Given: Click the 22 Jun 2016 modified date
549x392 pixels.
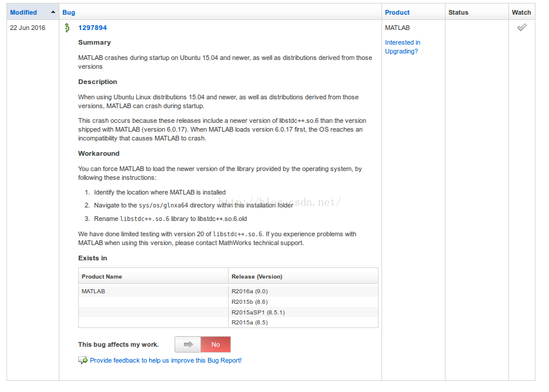Looking at the screenshot, I should [27, 28].
